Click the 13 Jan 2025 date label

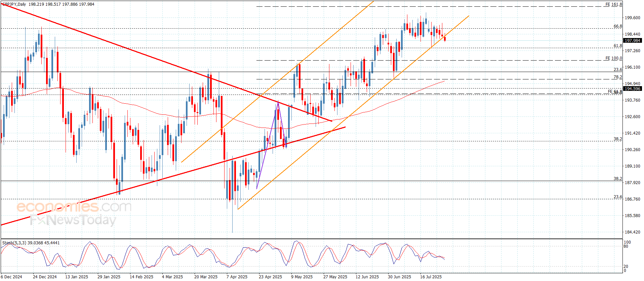click(x=77, y=277)
